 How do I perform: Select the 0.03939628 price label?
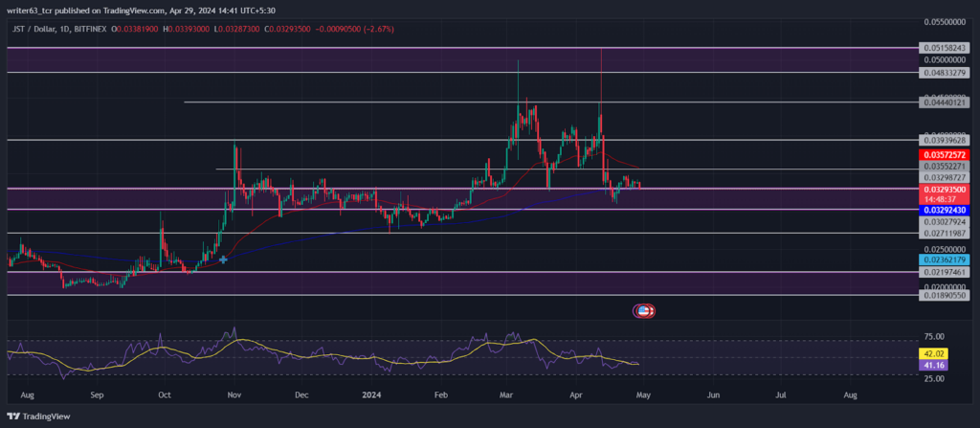[x=945, y=141]
